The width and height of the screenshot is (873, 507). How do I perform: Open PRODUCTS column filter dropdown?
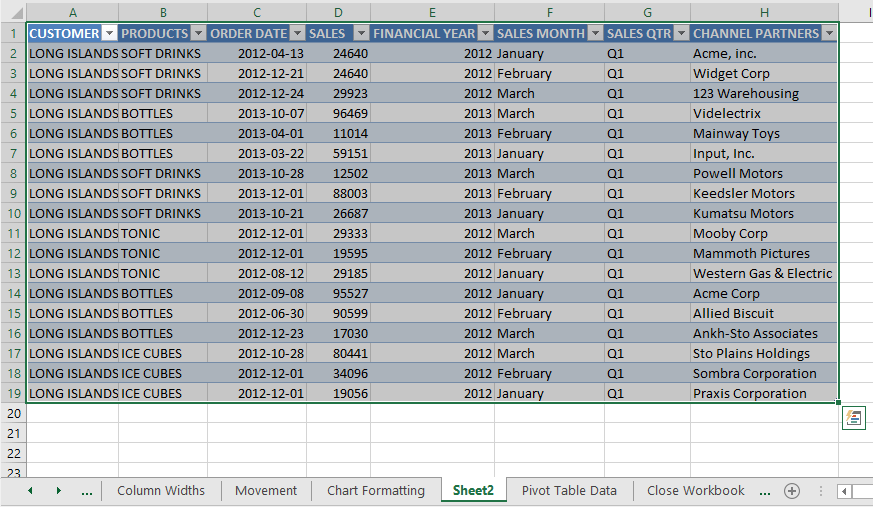pyautogui.click(x=198, y=34)
